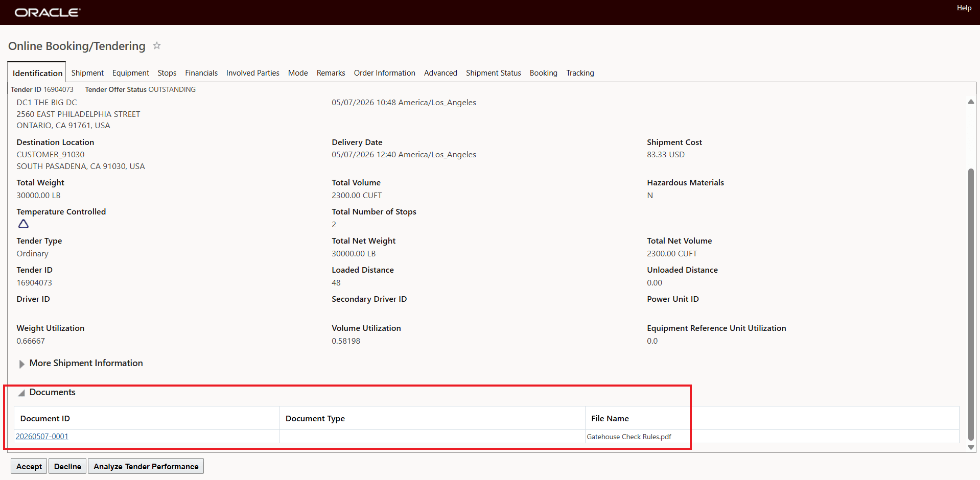Click DC1 THE BIG DC source location
980x480 pixels.
point(46,103)
